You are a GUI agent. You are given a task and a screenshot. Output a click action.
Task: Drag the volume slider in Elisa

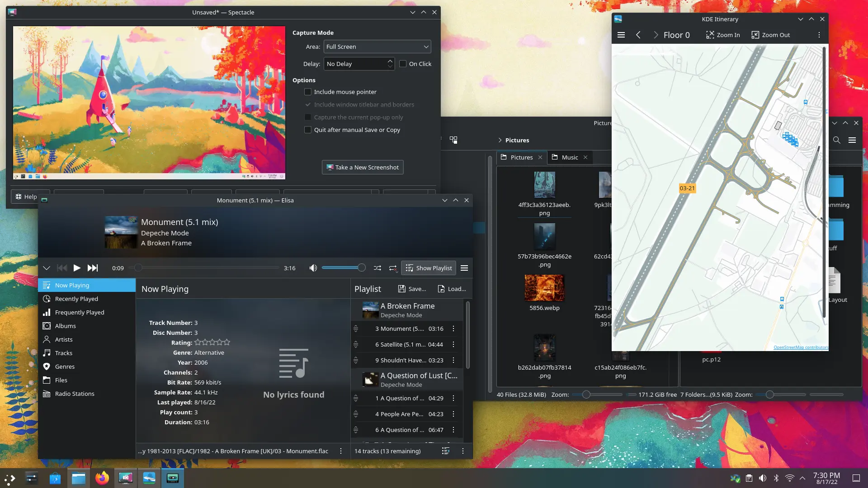coord(361,268)
